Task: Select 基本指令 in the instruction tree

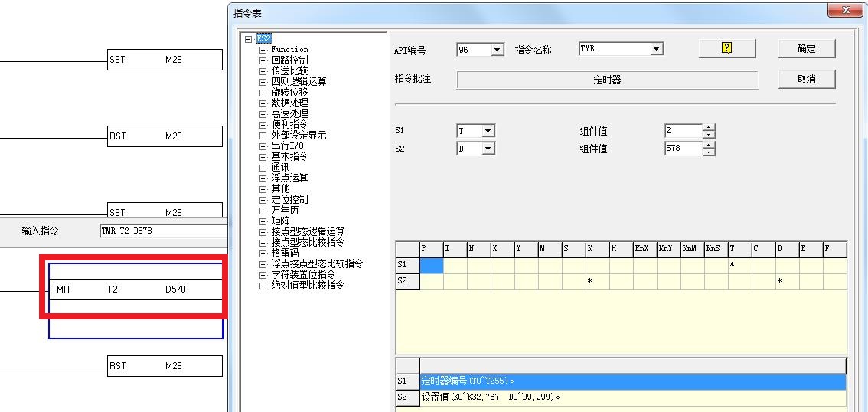Action: point(289,156)
